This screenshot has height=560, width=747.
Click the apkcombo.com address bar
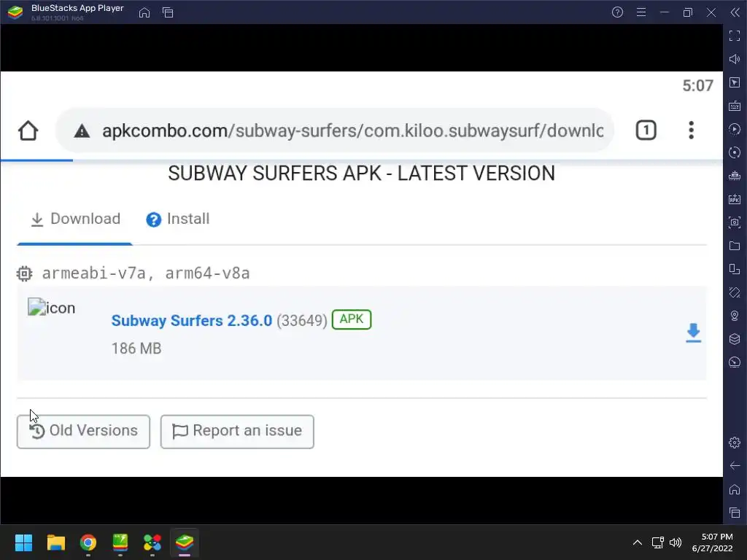(334, 131)
